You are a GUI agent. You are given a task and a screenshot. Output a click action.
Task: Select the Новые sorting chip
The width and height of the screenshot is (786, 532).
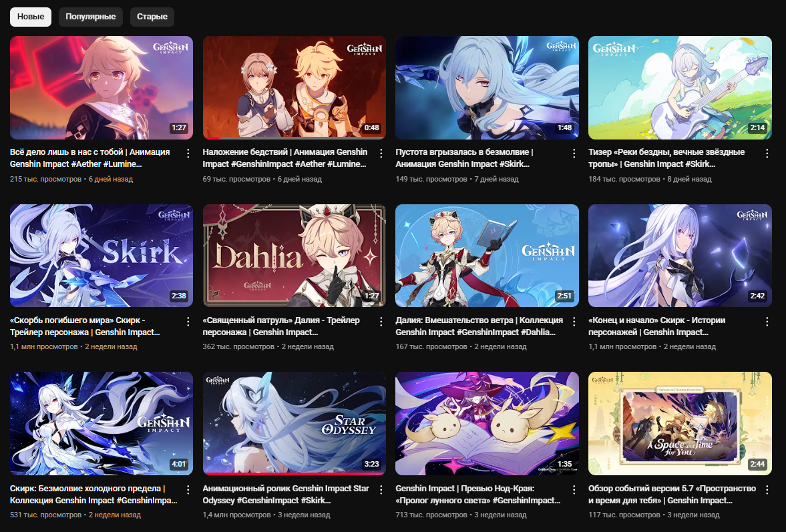(31, 17)
